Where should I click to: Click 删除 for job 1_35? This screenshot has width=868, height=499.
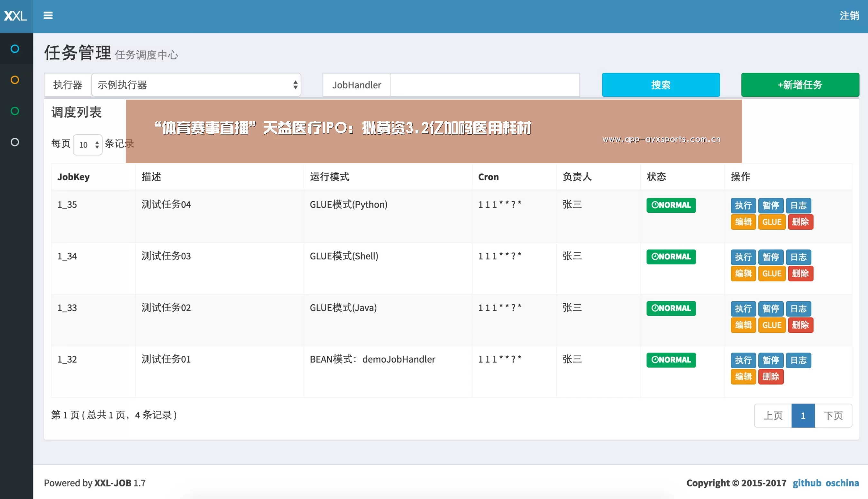[800, 222]
